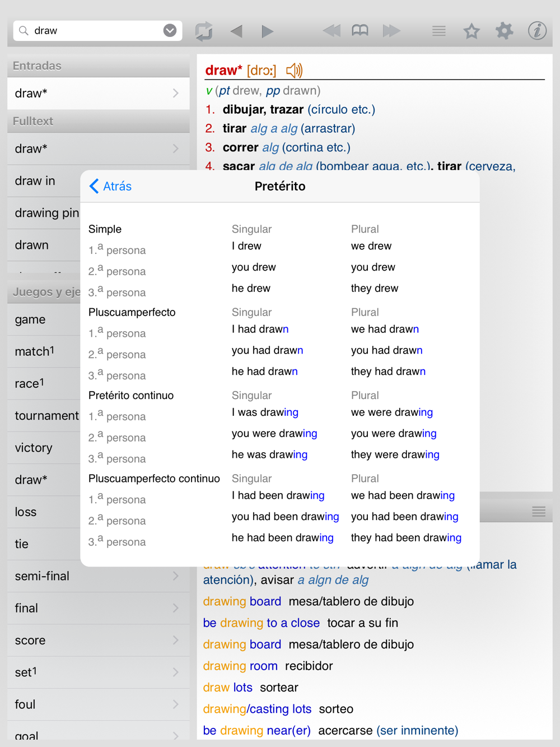Click the search magnifier icon
The height and width of the screenshot is (747, 560).
[24, 31]
